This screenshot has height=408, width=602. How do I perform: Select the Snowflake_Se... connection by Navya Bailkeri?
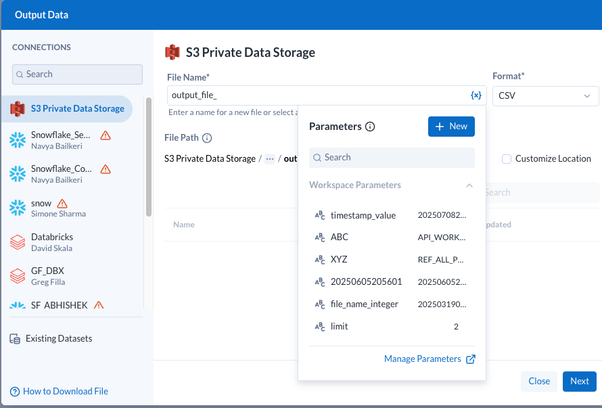coord(67,140)
